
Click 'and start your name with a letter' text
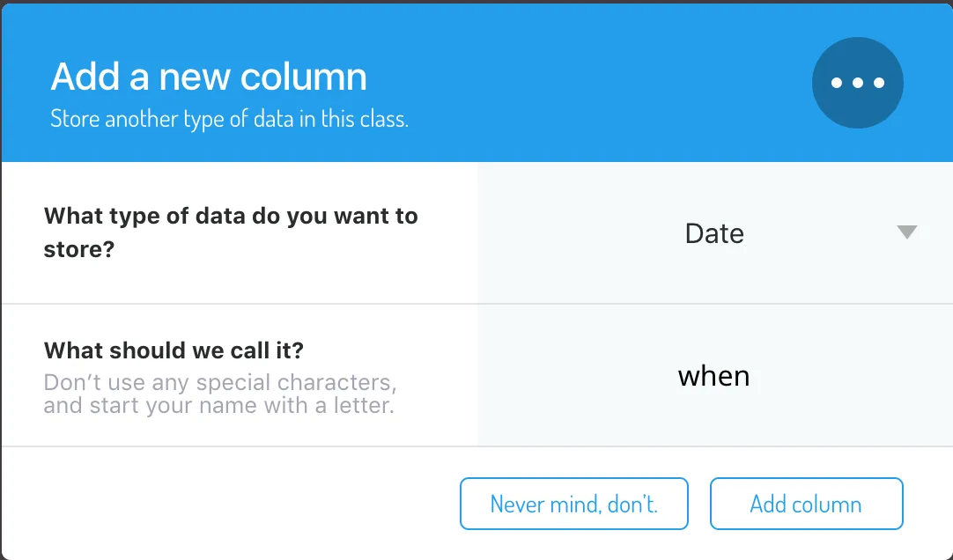pyautogui.click(x=218, y=405)
